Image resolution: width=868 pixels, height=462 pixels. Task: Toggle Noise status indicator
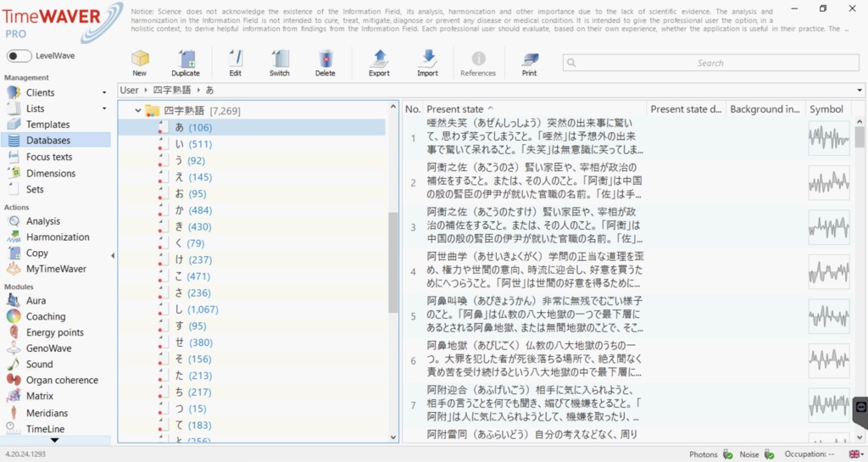[769, 454]
